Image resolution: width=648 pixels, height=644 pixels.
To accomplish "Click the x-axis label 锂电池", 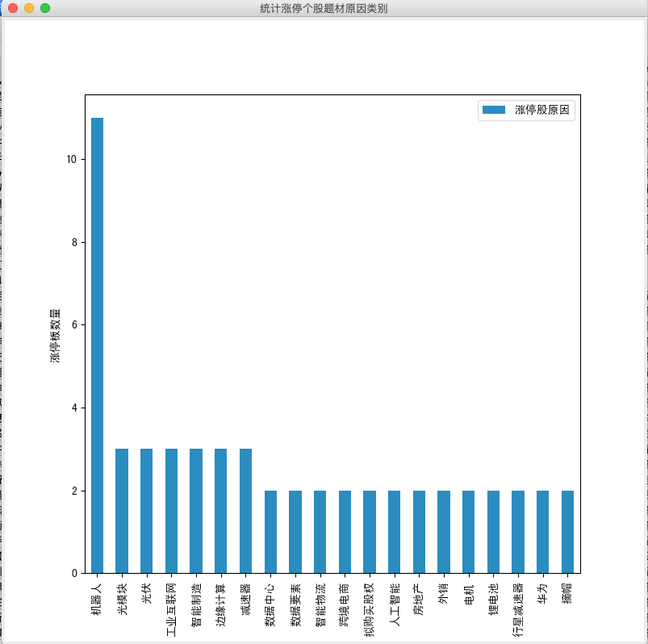I will 493,600.
